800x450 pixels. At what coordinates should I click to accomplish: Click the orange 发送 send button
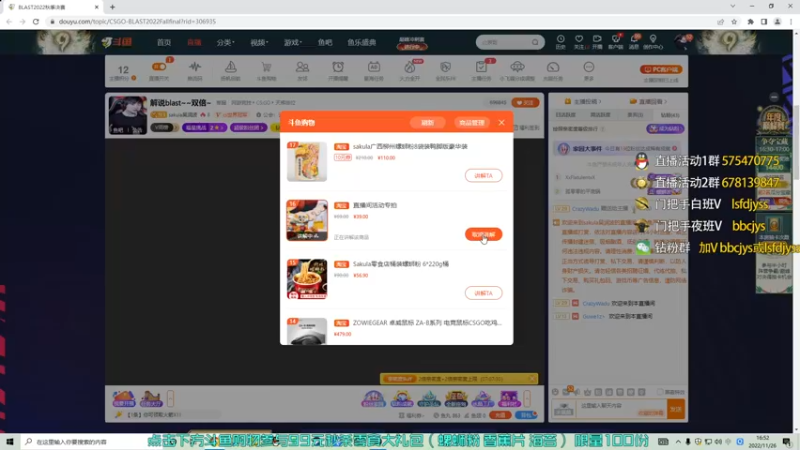(x=676, y=409)
